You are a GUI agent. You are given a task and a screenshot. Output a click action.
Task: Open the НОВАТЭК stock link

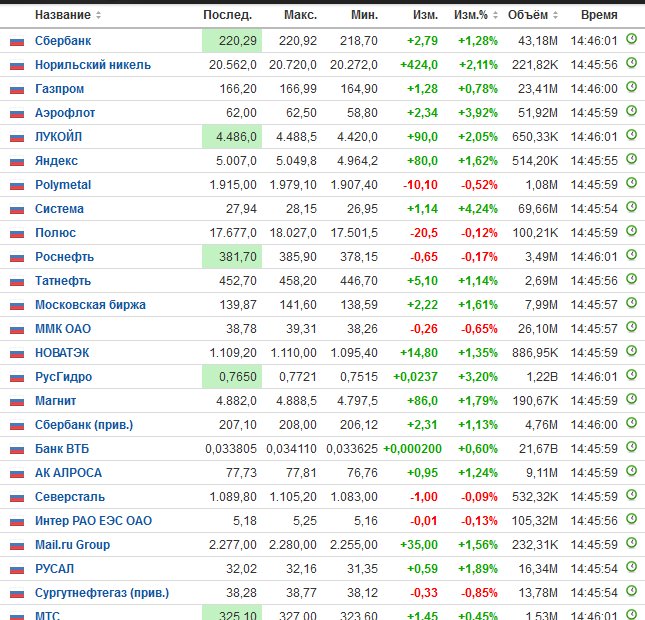pyautogui.click(x=62, y=353)
